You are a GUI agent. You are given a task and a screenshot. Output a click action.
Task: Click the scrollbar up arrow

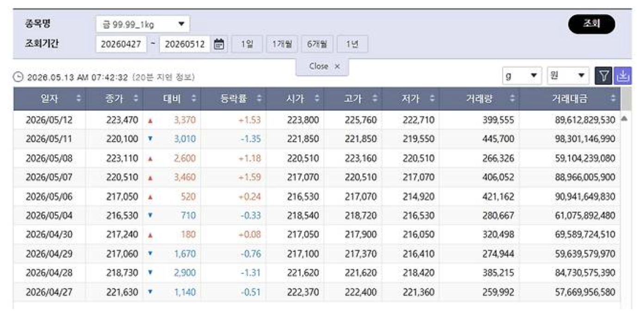click(x=624, y=118)
